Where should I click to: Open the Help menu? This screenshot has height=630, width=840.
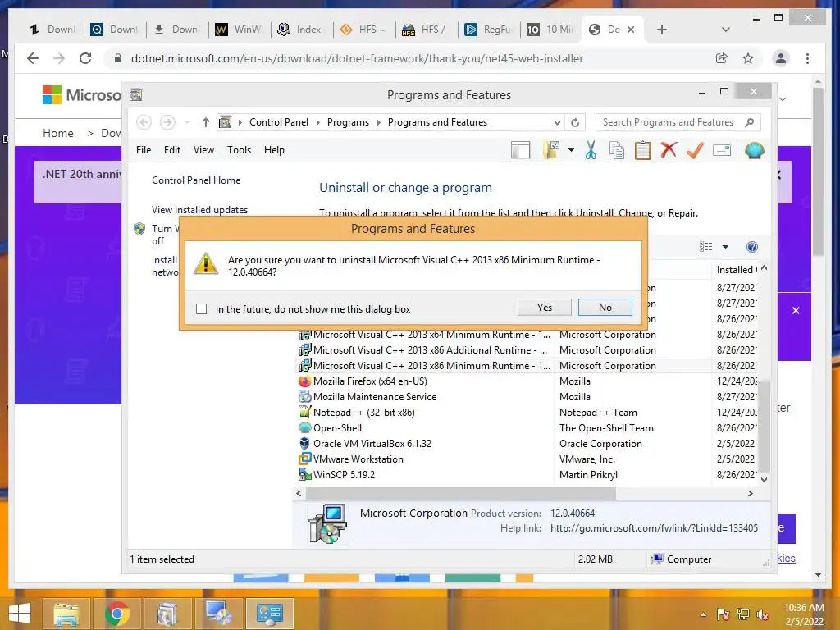click(274, 150)
